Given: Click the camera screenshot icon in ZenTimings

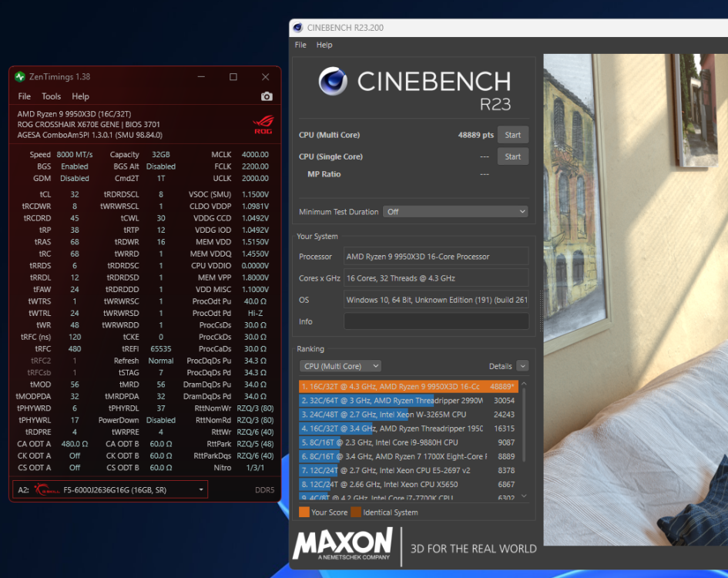Looking at the screenshot, I should coord(267,96).
